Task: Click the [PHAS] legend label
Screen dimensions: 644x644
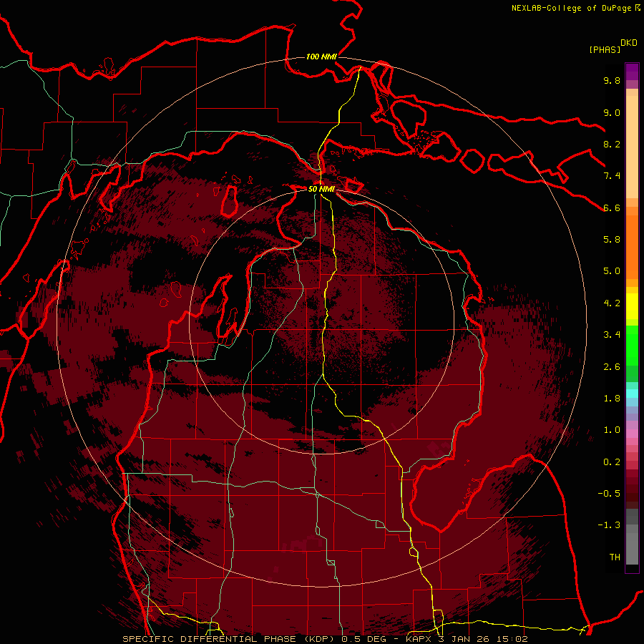Action: coord(605,49)
